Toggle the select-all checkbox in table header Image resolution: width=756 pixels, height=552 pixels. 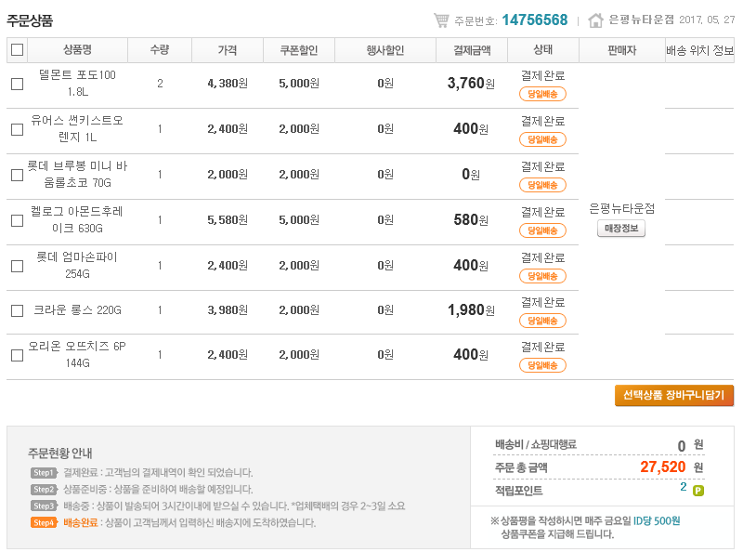tap(17, 50)
